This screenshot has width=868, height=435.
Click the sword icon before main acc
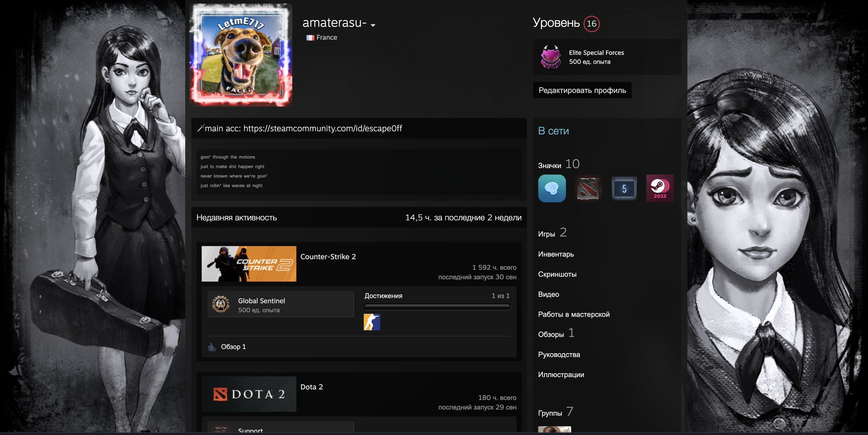tap(200, 128)
